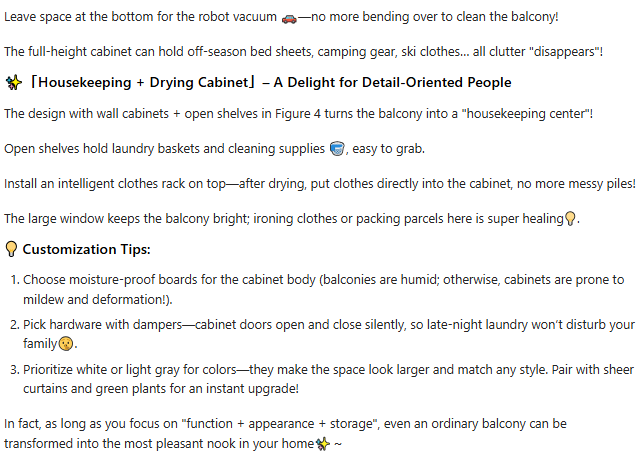
Task: Click the "Customization Tips:" heading
Action: (x=86, y=249)
